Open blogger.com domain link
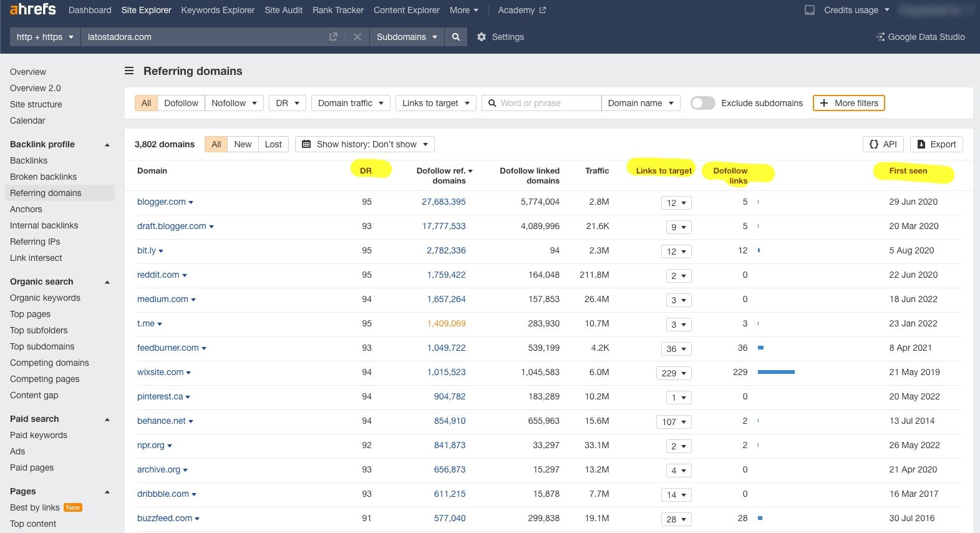Screen dimensions: 980x533 pos(162,202)
